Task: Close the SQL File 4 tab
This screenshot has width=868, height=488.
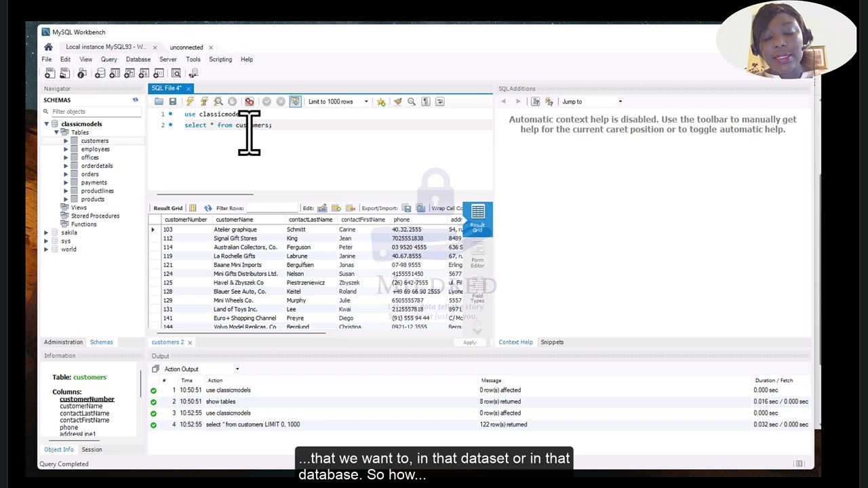Action: tap(189, 88)
